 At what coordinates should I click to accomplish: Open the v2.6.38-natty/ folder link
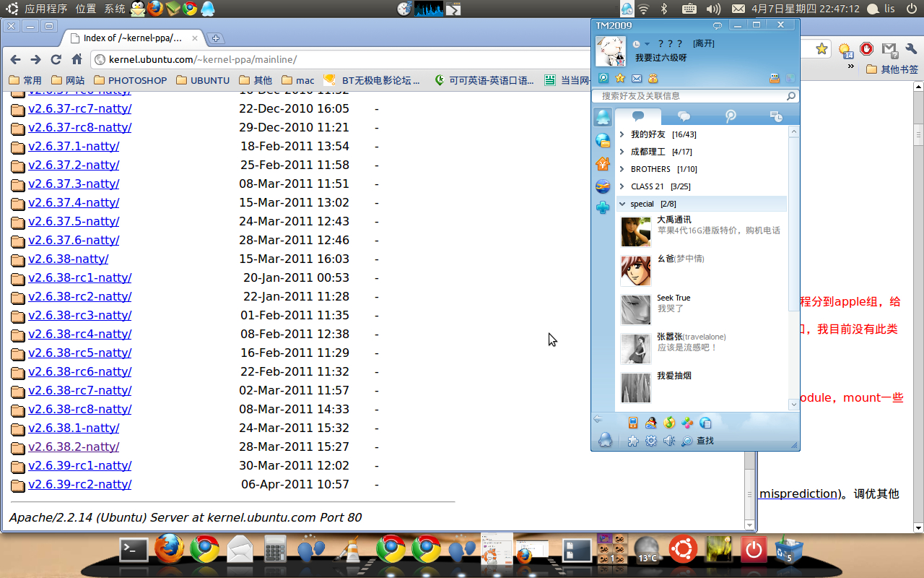(69, 259)
